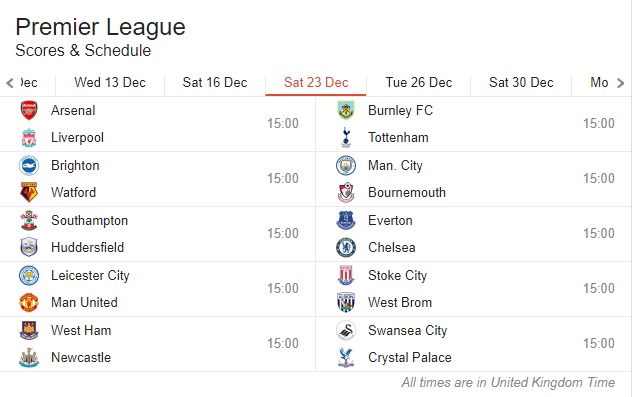The width and height of the screenshot is (635, 397).
Task: Switch to the Sat 16 Dec tab
Action: pyautogui.click(x=215, y=83)
